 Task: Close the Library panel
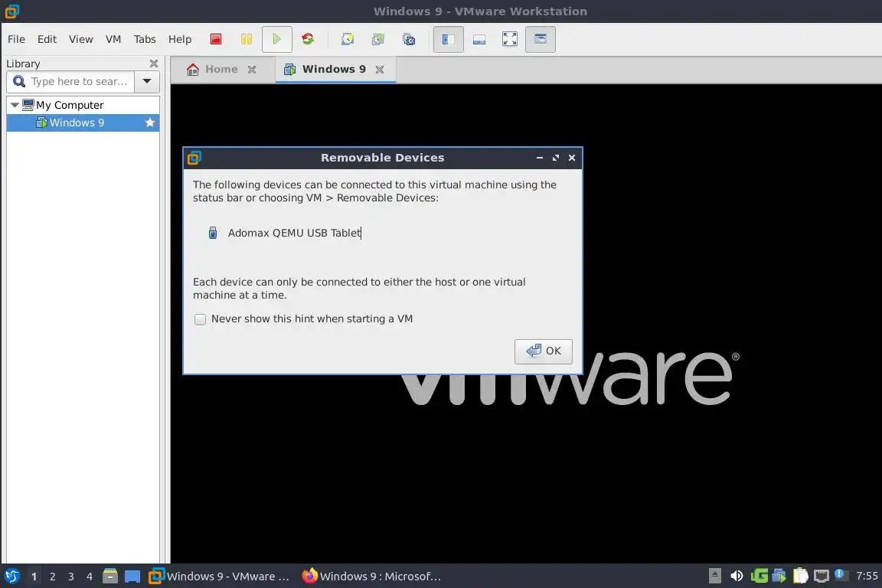[x=154, y=64]
